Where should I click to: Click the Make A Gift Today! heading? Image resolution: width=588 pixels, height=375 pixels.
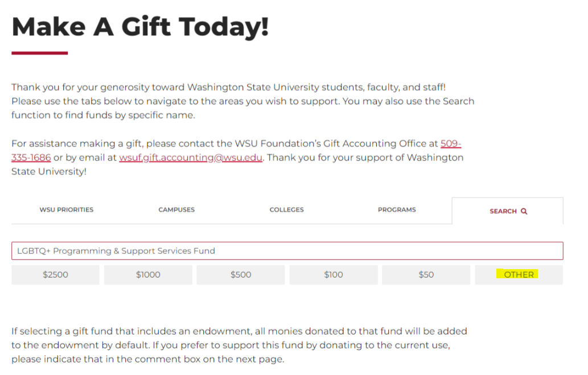coord(140,27)
